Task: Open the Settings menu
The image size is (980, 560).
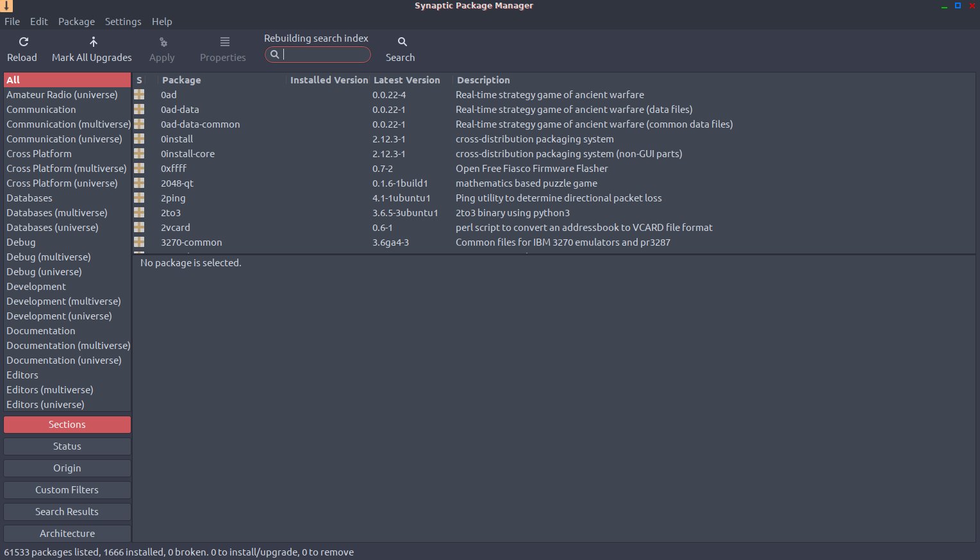Action: (x=123, y=22)
